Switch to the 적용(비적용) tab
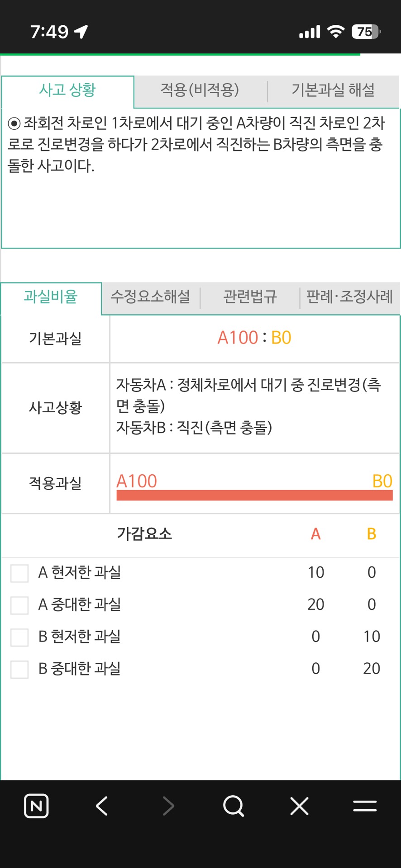 pos(200,90)
